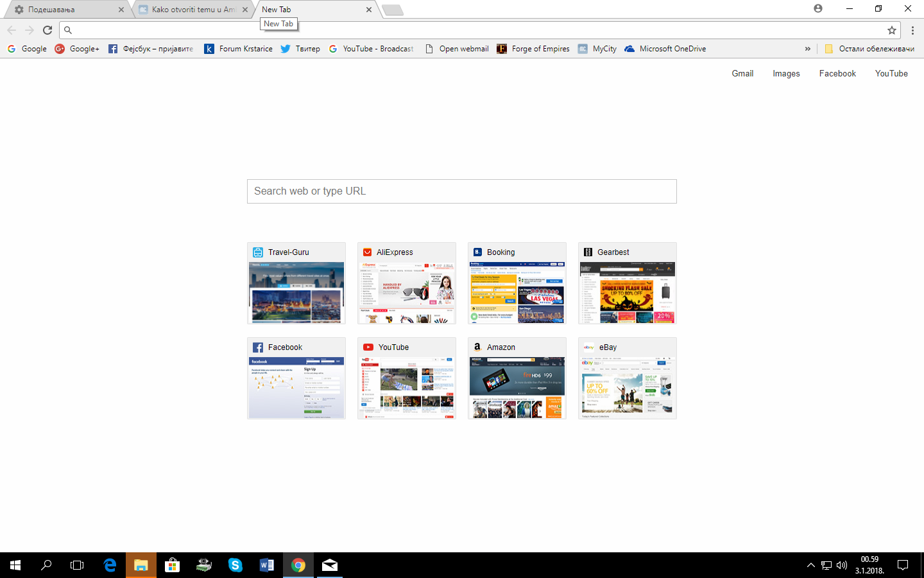Screen dimensions: 924x578
Task: Go forward with the forward arrow
Action: (30, 30)
